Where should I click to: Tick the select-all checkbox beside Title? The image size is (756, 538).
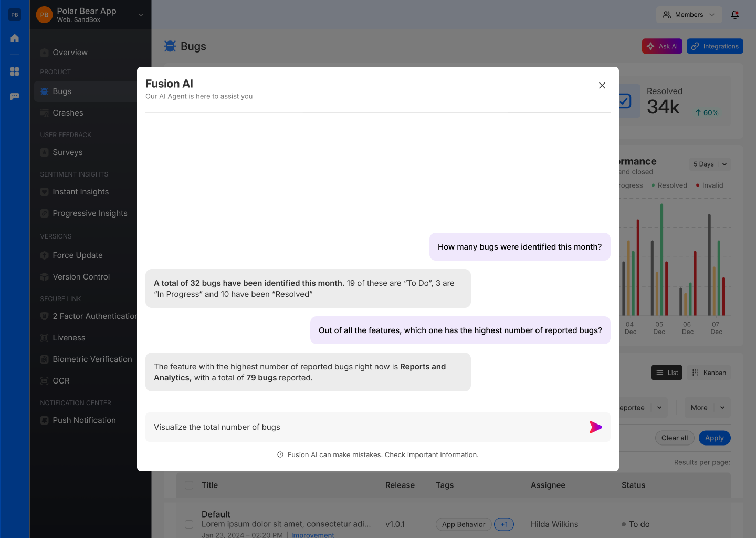click(189, 485)
